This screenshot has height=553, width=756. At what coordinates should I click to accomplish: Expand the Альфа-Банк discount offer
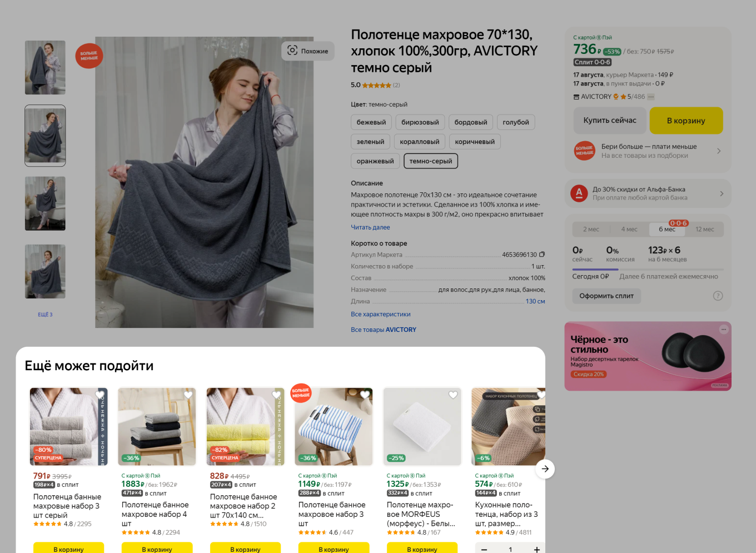(x=648, y=193)
